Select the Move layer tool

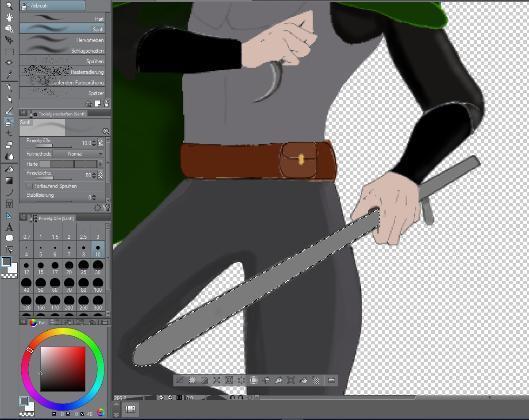point(9,41)
